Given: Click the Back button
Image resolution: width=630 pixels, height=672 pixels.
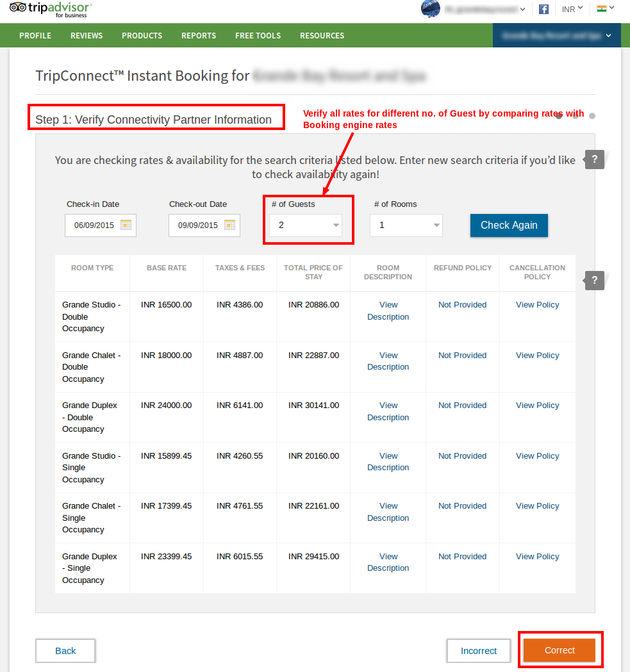Looking at the screenshot, I should pos(65,651).
